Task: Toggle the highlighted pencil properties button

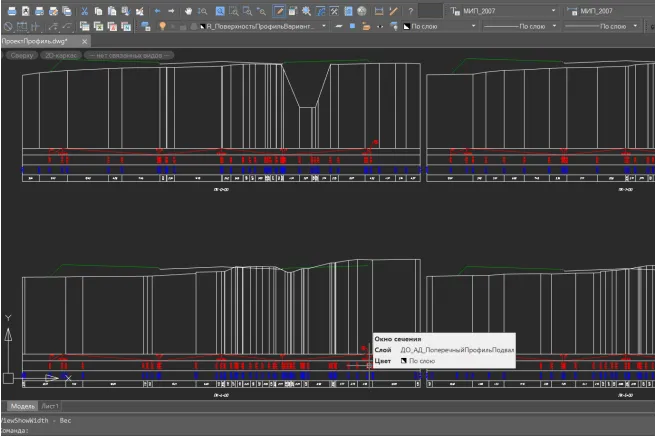Action: point(280,11)
